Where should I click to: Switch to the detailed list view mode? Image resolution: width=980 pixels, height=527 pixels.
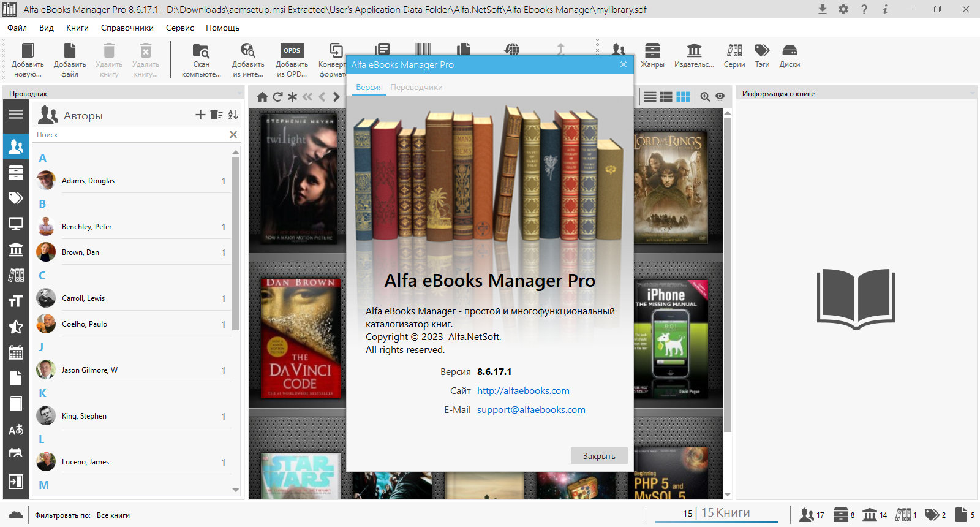pyautogui.click(x=666, y=97)
